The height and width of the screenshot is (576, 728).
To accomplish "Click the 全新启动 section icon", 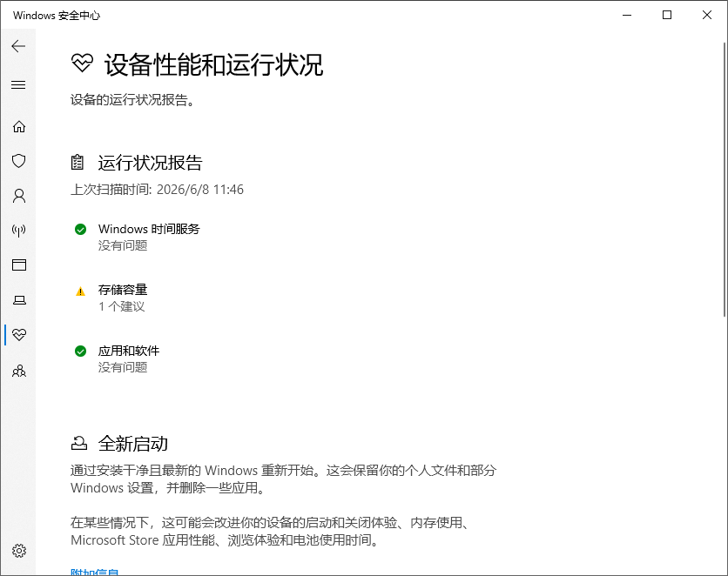I will click(79, 444).
